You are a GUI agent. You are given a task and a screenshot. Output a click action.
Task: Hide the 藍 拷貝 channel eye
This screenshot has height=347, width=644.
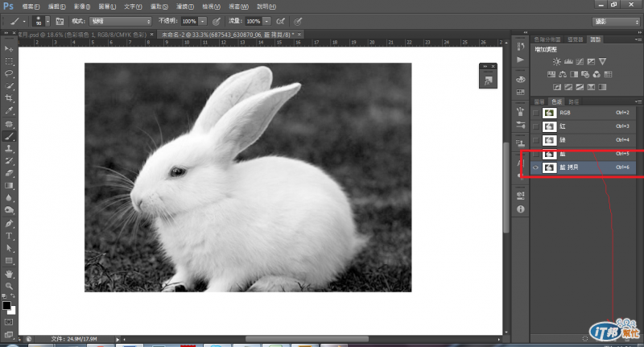tap(536, 167)
